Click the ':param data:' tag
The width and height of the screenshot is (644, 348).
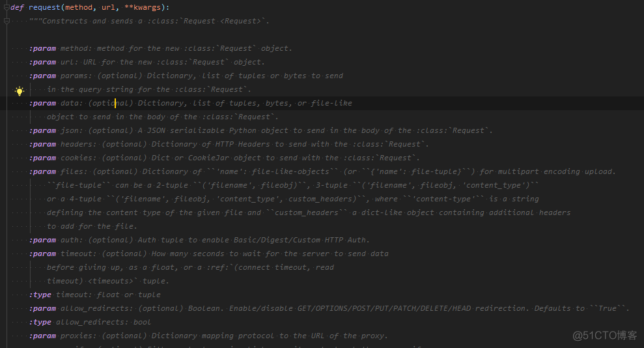coord(56,103)
